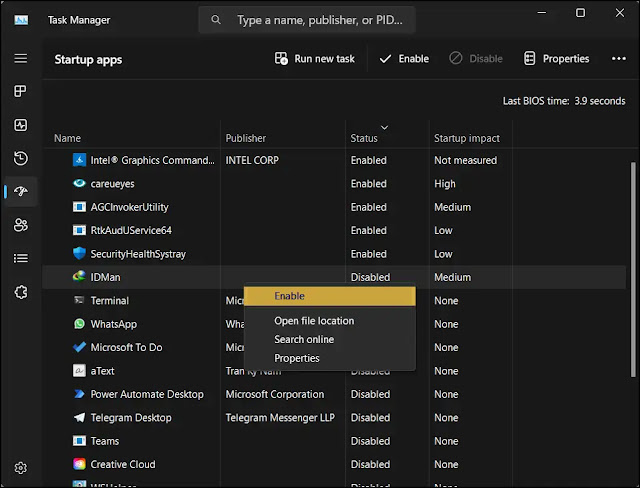
Task: Click the aText icon
Action: tap(79, 370)
